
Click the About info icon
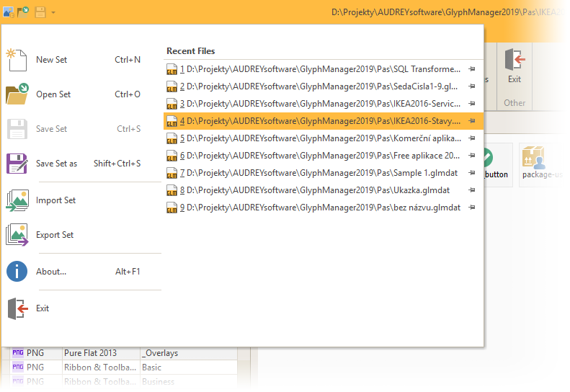[x=16, y=272]
